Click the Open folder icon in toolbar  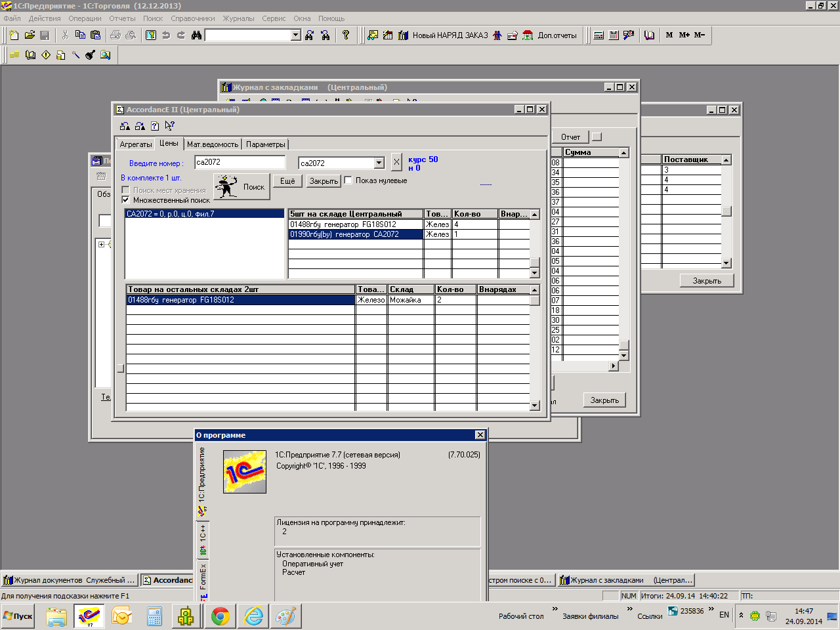[x=30, y=35]
